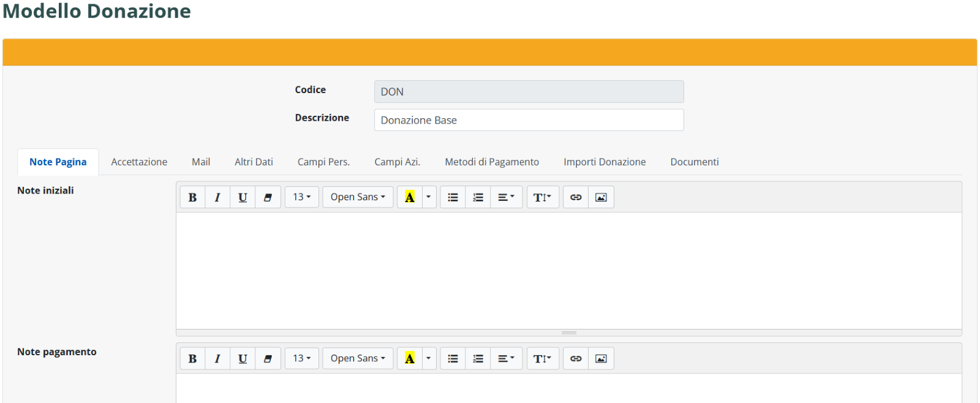Toggle italic in Note iniziali editor
This screenshot has height=403, width=980.
(x=217, y=197)
